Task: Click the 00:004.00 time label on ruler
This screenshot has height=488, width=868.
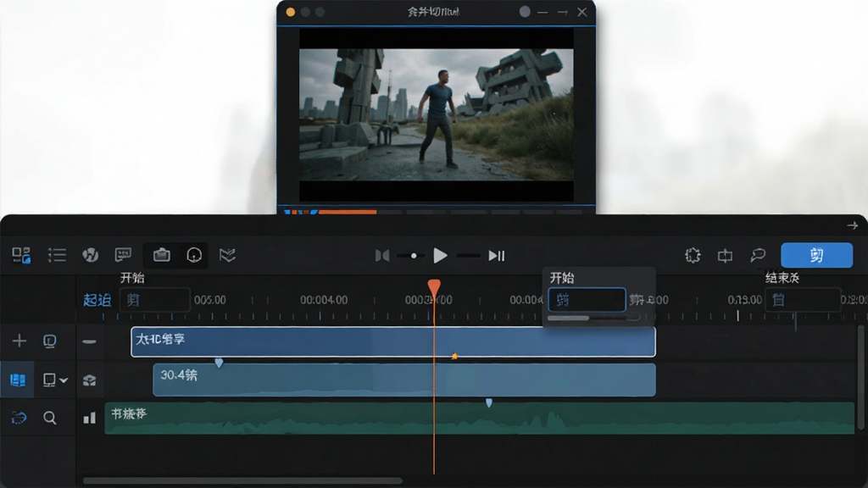Action: coord(324,300)
